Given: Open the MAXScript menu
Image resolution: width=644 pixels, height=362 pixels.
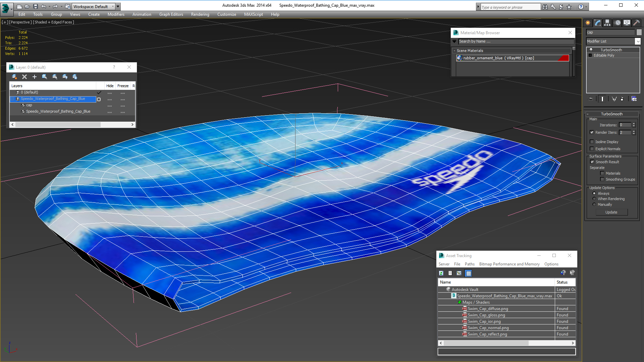Looking at the screenshot, I should pos(254,14).
